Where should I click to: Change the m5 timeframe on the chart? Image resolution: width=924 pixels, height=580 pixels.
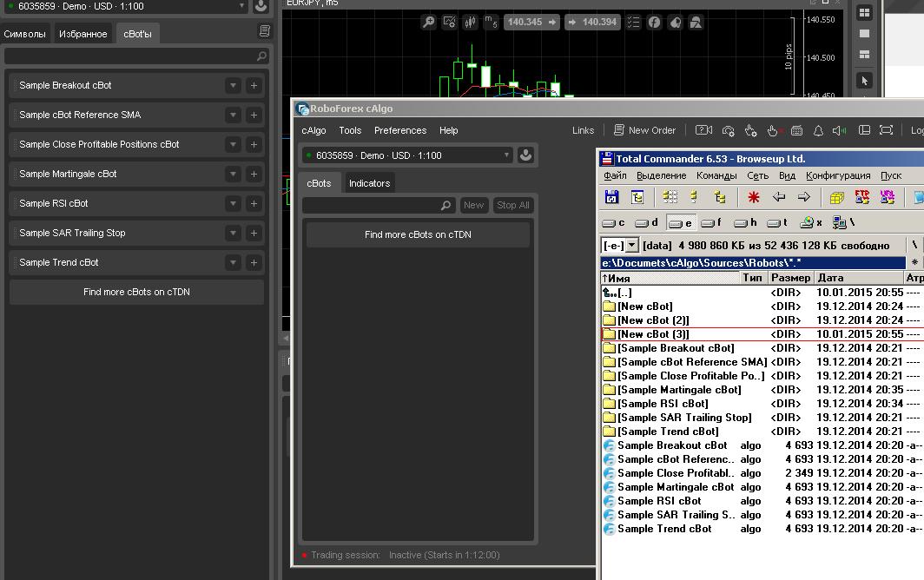(x=491, y=23)
